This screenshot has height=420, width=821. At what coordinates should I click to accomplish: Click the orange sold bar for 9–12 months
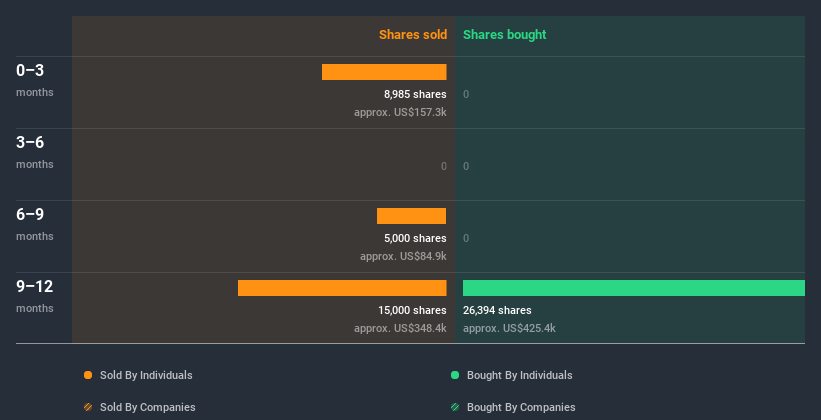pyautogui.click(x=342, y=288)
